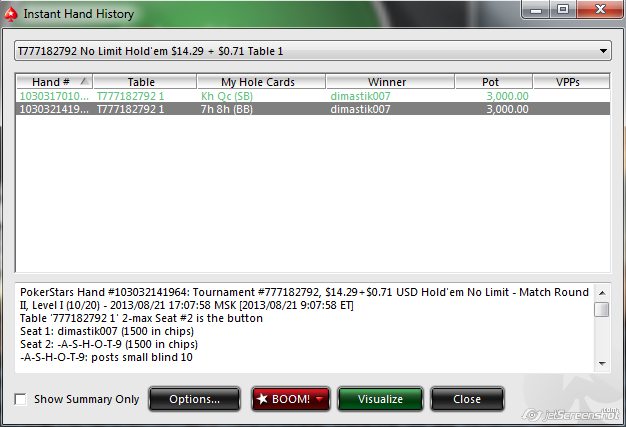
Task: Click pot 3,000.00 in the Kh Qc row
Action: pyautogui.click(x=507, y=96)
